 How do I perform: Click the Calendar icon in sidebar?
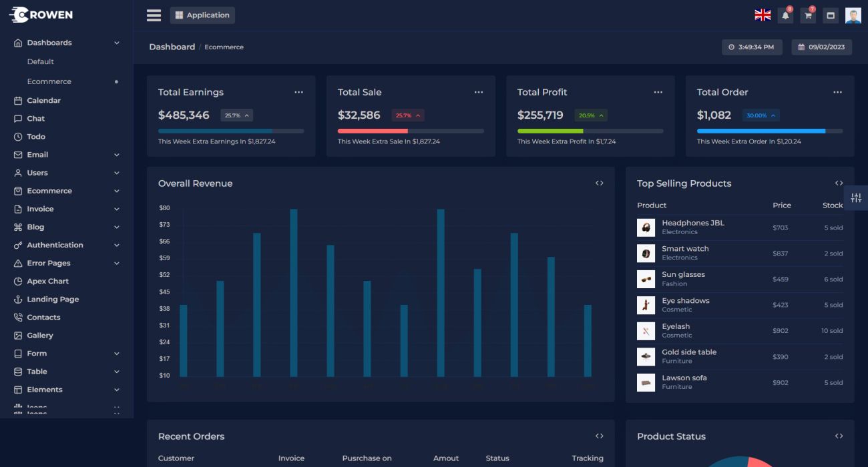coord(18,101)
